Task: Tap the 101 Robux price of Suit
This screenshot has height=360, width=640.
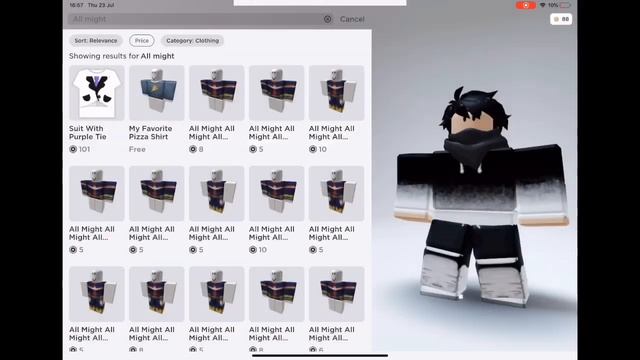Action: (80, 149)
